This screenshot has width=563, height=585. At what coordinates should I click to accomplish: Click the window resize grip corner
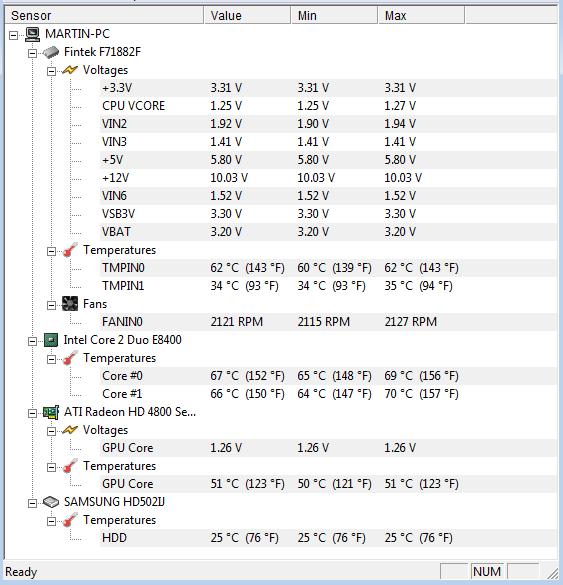(x=552, y=573)
